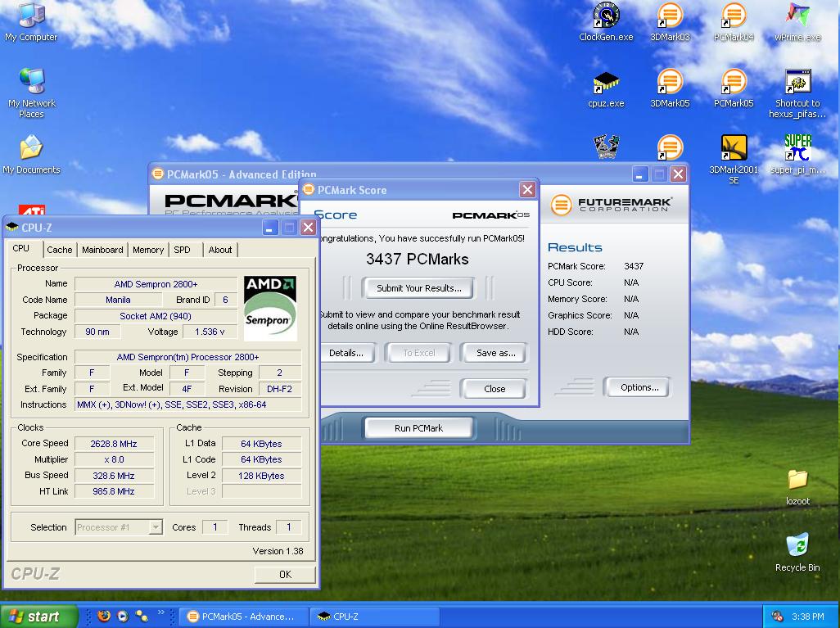
Task: Select the Recycle Bin icon
Action: tap(797, 552)
